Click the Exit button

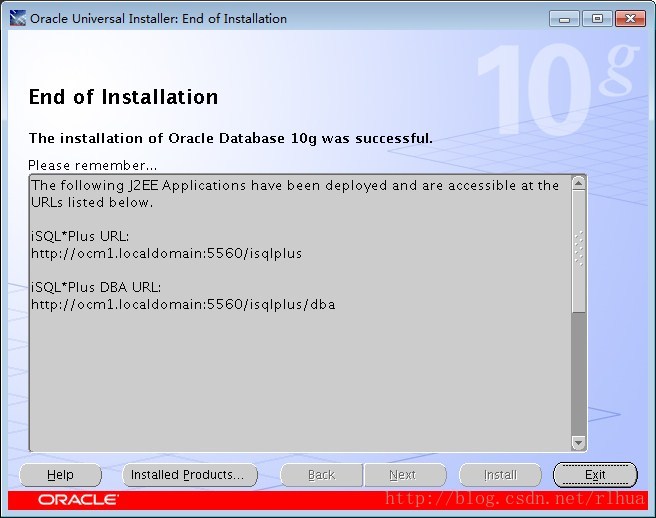[595, 475]
